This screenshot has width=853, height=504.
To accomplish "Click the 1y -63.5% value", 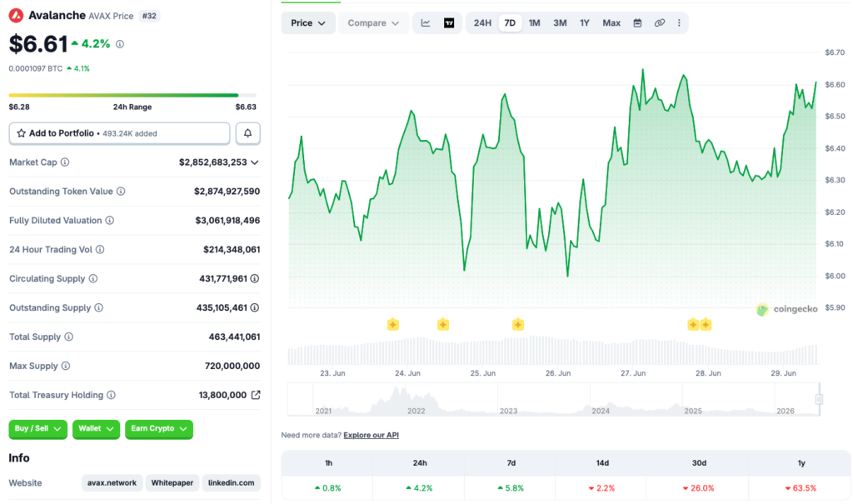I will pyautogui.click(x=801, y=488).
